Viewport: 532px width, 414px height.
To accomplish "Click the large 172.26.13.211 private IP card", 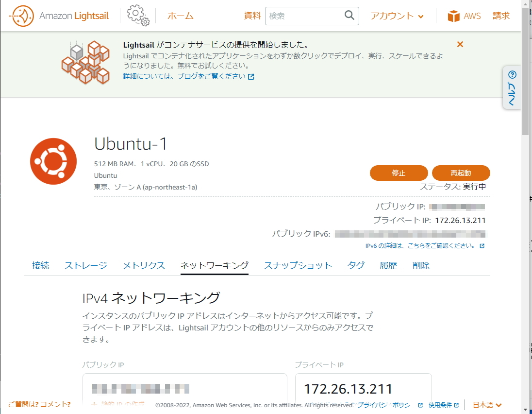I will [364, 389].
